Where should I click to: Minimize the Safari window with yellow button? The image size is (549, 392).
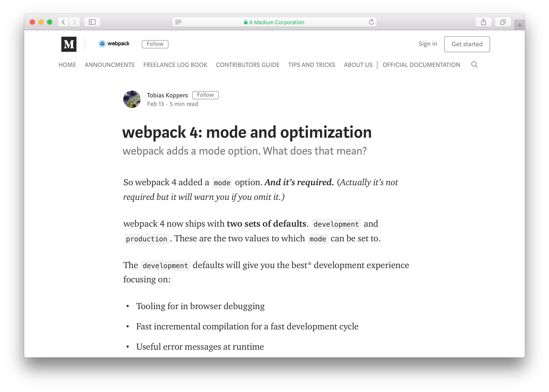41,22
